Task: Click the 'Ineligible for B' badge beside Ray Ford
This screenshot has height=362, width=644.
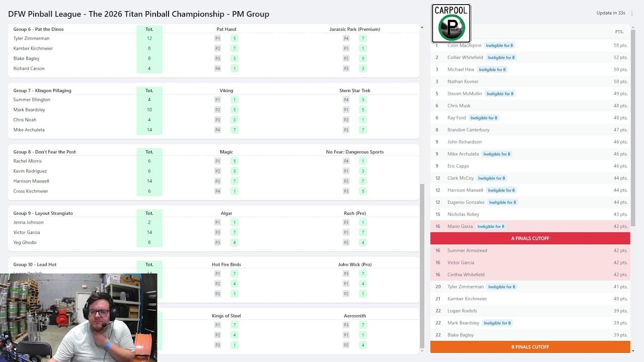Action: tap(484, 118)
